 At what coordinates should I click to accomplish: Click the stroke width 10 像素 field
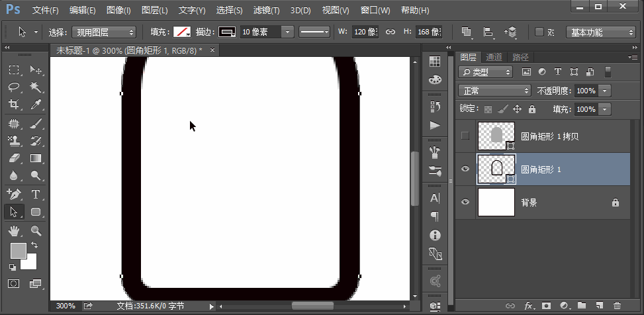[x=259, y=32]
